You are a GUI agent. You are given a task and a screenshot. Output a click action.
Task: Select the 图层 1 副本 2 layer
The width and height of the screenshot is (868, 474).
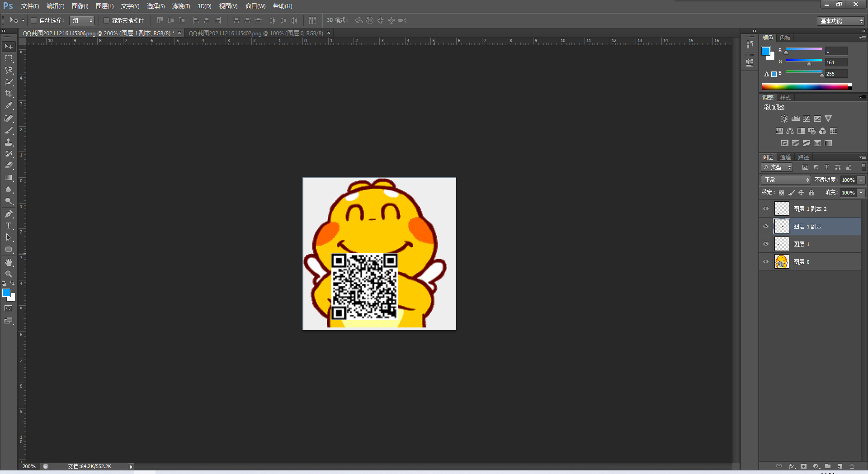[811, 209]
